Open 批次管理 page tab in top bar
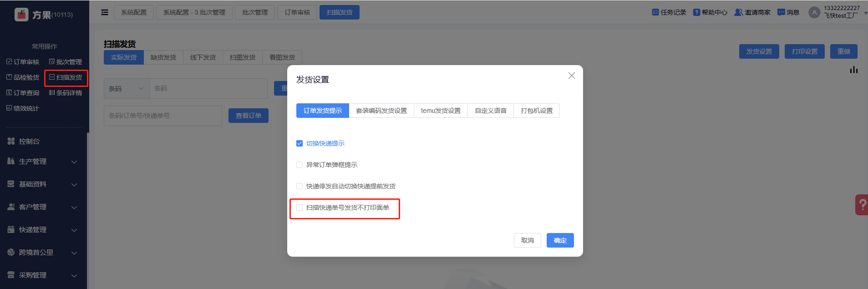This screenshot has width=868, height=289. click(255, 12)
